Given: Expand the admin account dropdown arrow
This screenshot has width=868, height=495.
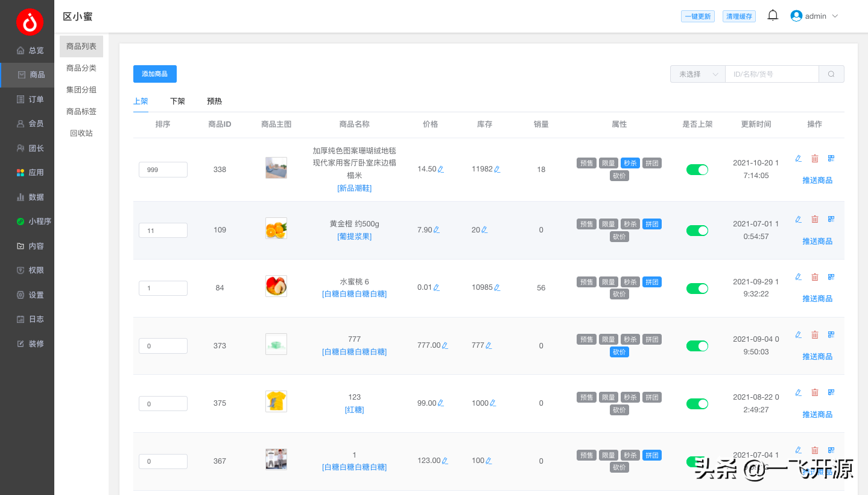Looking at the screenshot, I should pyautogui.click(x=835, y=16).
